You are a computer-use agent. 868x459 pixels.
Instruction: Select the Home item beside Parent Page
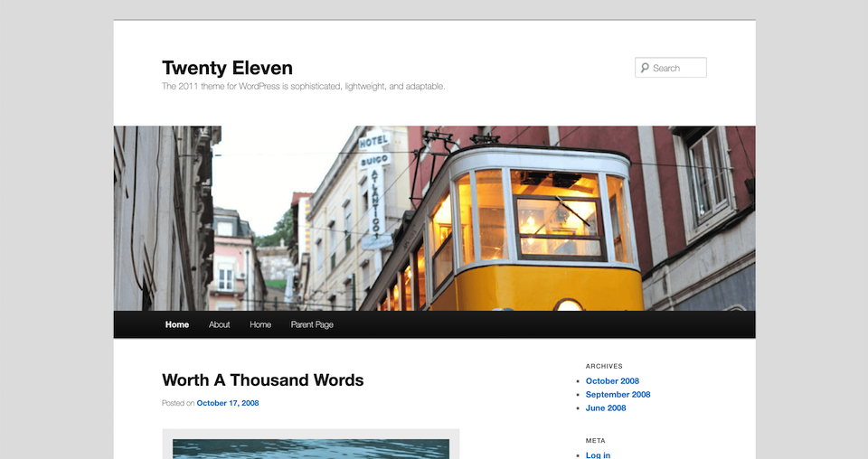click(x=260, y=324)
